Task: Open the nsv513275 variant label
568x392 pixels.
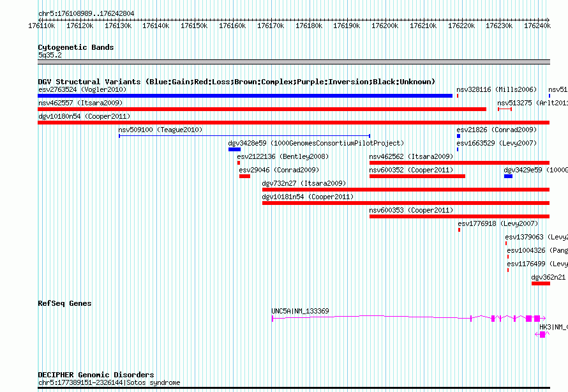Action: [532, 103]
